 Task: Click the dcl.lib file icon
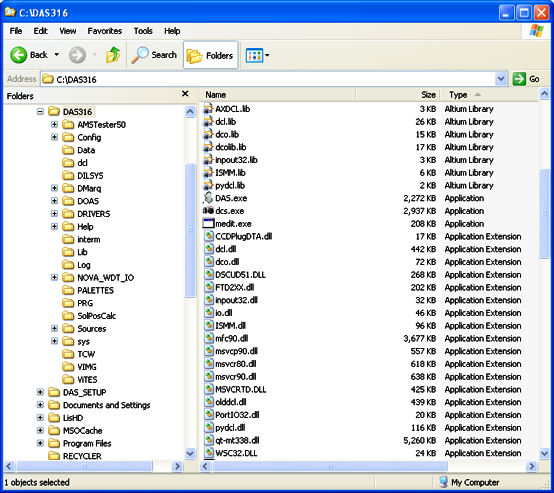[208, 121]
